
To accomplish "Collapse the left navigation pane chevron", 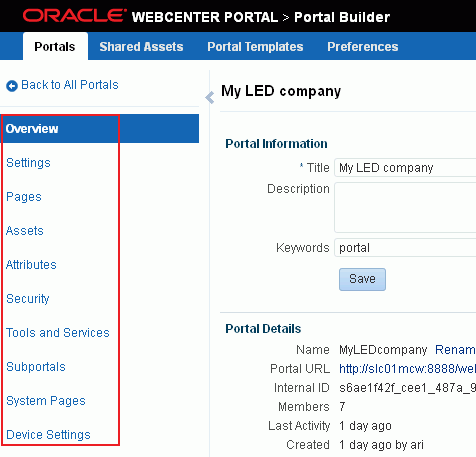I will tap(210, 98).
